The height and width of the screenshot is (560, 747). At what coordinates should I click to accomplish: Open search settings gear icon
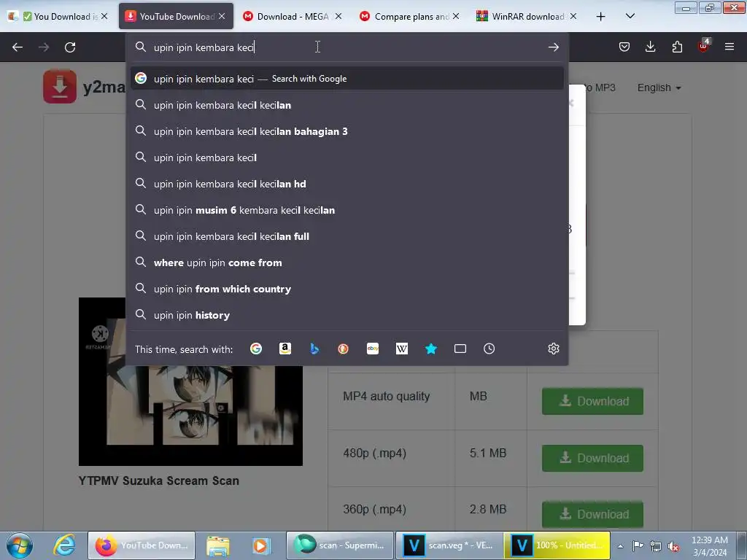coord(553,349)
